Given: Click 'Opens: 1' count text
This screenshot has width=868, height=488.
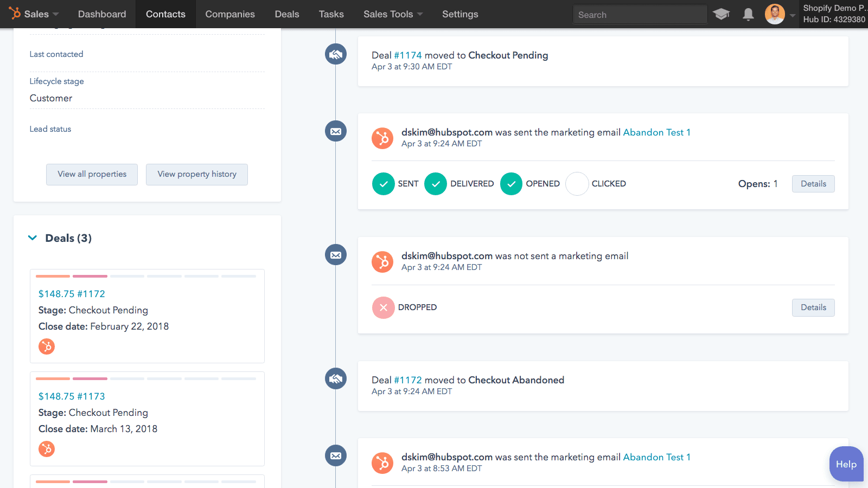Looking at the screenshot, I should 758,184.
